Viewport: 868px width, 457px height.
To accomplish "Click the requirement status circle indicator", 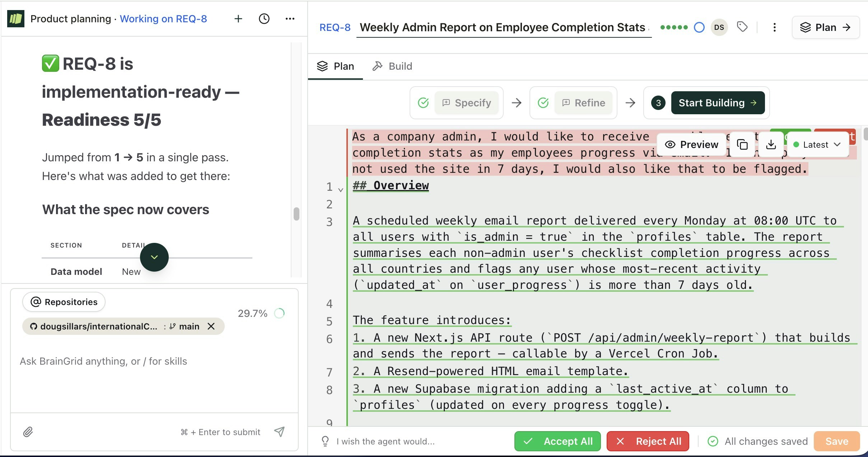I will click(699, 27).
